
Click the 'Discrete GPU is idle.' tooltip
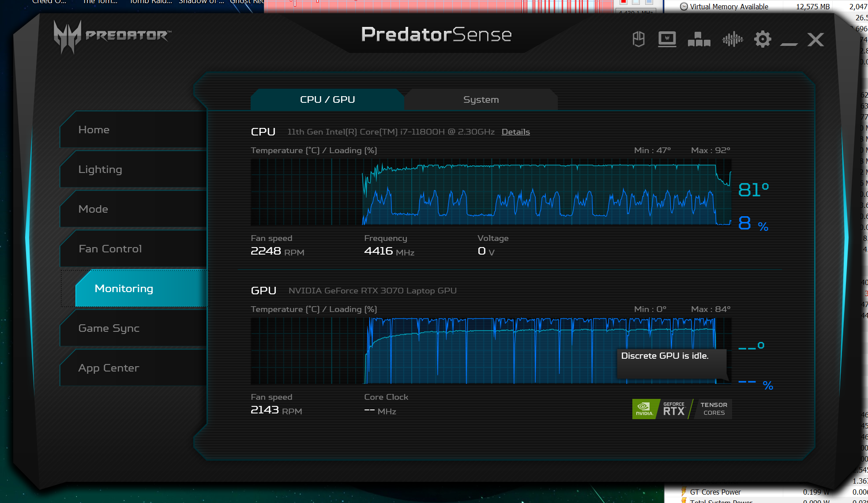671,363
